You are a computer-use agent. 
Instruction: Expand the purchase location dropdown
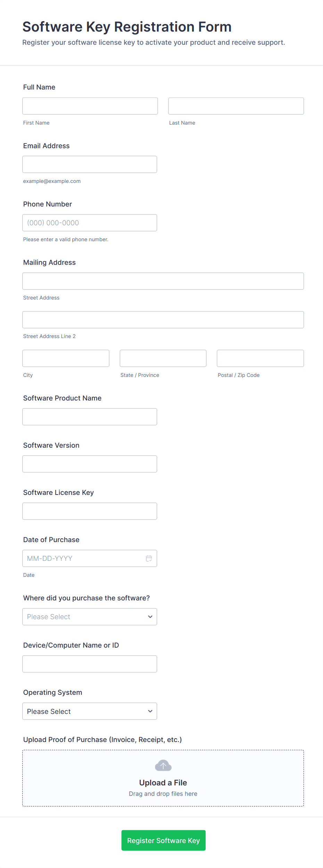(90, 616)
